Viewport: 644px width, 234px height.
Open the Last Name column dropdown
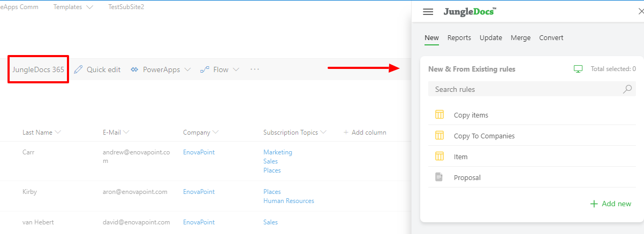[x=58, y=132]
